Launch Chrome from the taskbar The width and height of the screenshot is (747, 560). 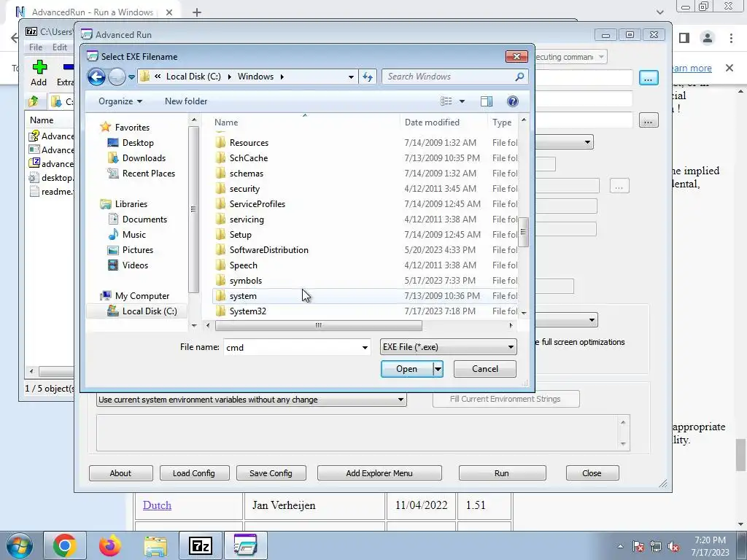[65, 545]
